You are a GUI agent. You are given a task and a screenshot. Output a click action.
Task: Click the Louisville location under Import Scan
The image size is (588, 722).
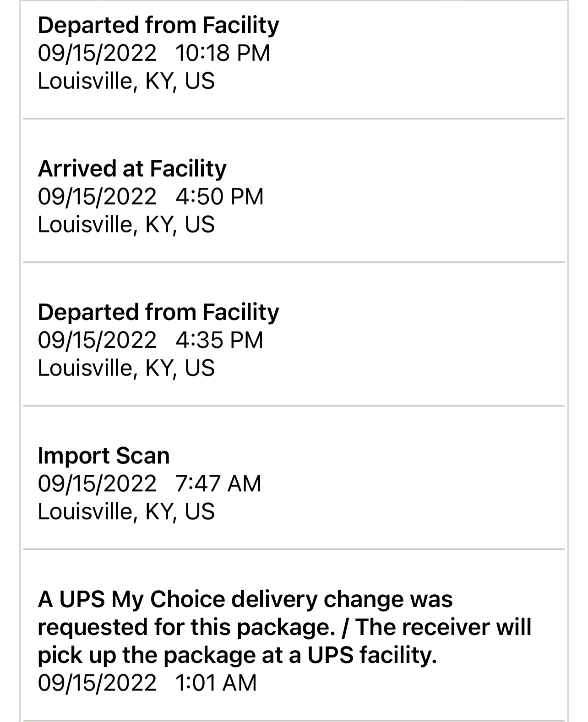pos(126,512)
